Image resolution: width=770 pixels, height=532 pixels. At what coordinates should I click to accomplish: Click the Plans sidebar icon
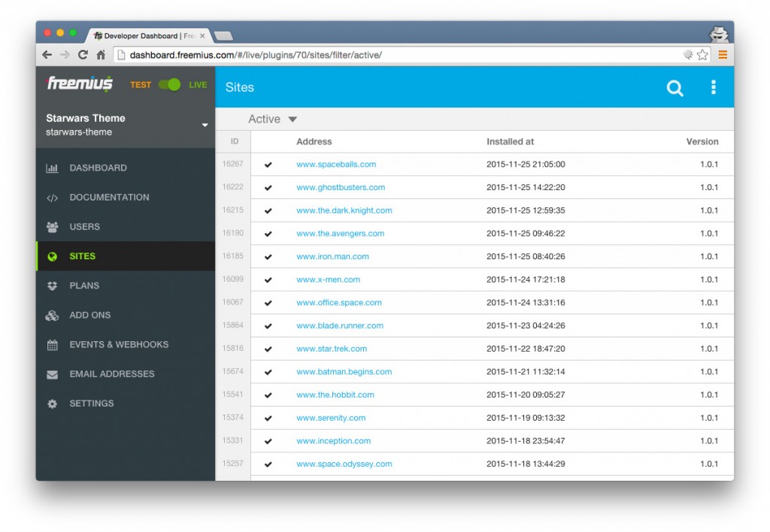click(x=52, y=286)
